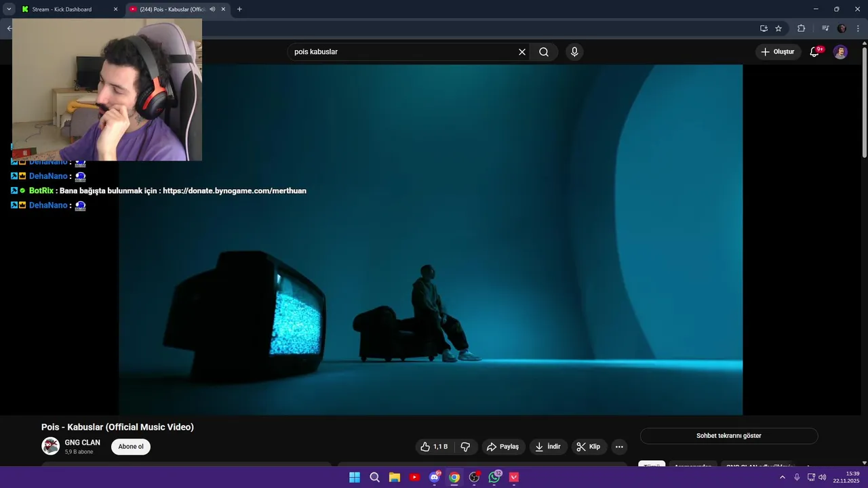Open the GNG CLAN channel name link

coord(82,443)
